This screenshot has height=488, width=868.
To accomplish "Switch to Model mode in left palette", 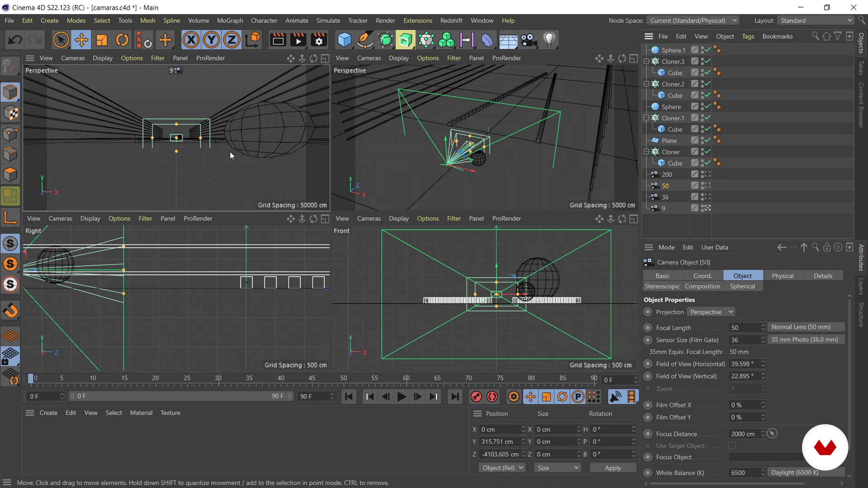I will coord(10,92).
